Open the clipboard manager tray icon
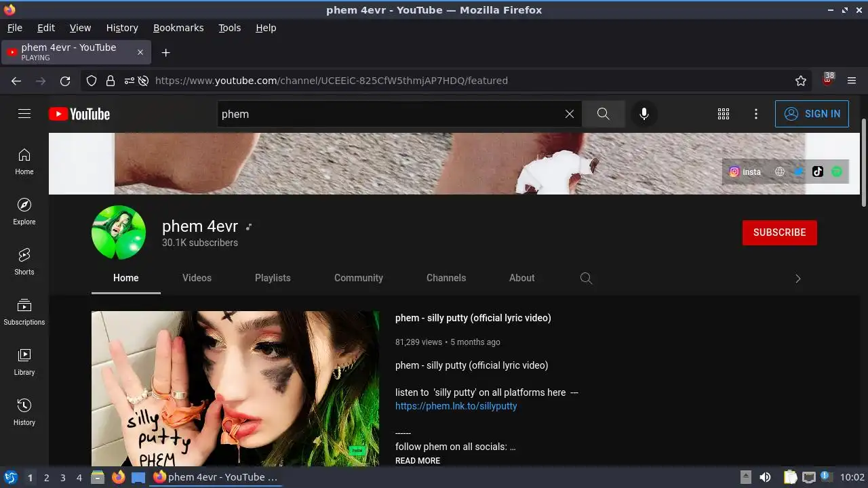868x488 pixels. pos(790,477)
